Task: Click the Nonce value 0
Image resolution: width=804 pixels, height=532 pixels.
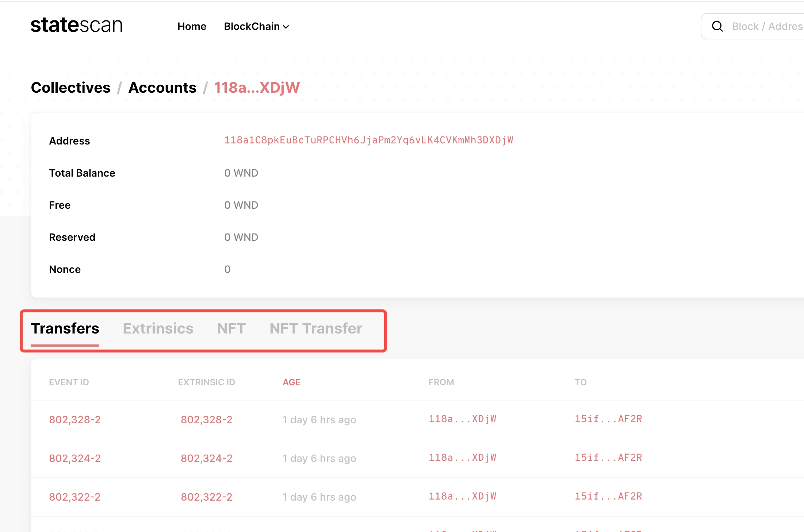Action: click(227, 269)
